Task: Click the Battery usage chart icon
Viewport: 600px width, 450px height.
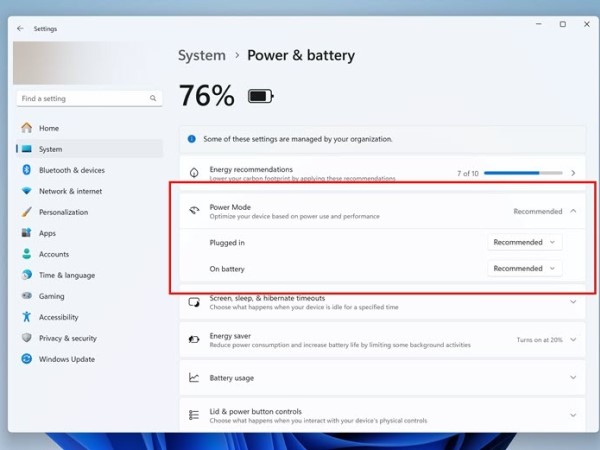Action: coord(194,378)
